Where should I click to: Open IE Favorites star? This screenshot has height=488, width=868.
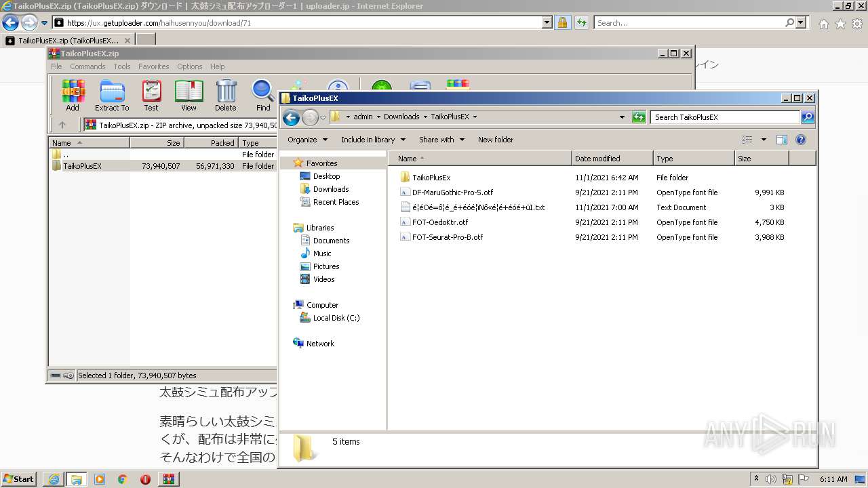(x=840, y=24)
